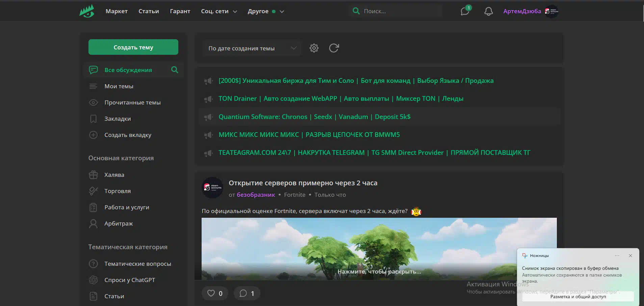Open the 'МИКС МИКС МИКС МИКС' thread
The width and height of the screenshot is (644, 306).
[309, 135]
